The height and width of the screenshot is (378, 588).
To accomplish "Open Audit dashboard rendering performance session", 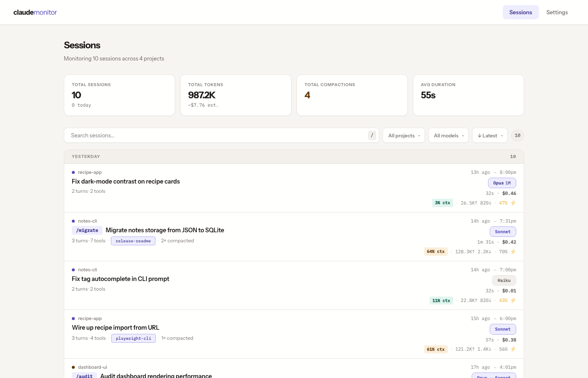I will coord(156,375).
